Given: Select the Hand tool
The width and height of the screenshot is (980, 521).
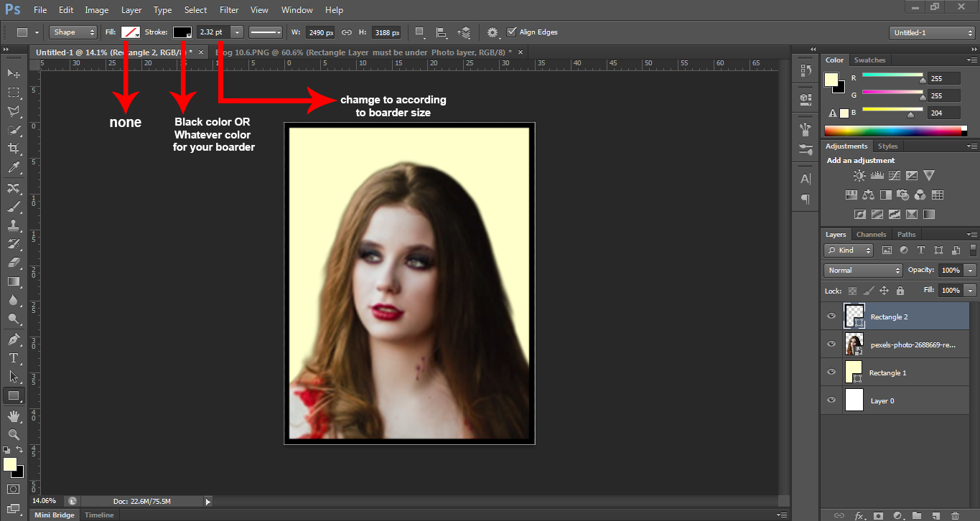Looking at the screenshot, I should tap(13, 416).
